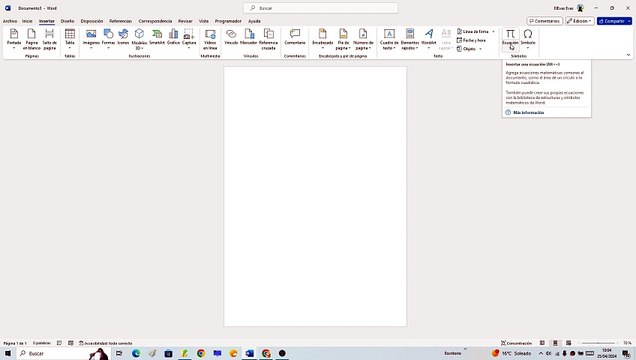This screenshot has width=636, height=360.
Task: Open the Word icon on the taskbar
Action: [x=249, y=354]
